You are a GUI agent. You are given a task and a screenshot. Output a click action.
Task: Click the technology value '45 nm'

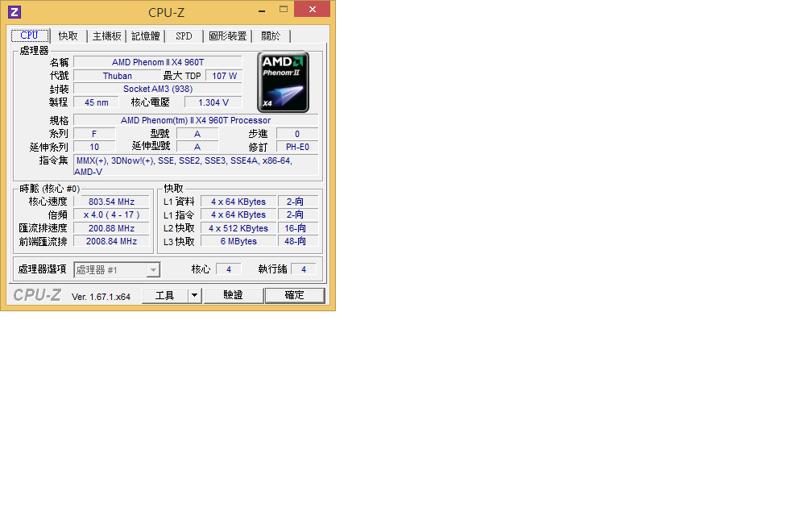pos(97,102)
